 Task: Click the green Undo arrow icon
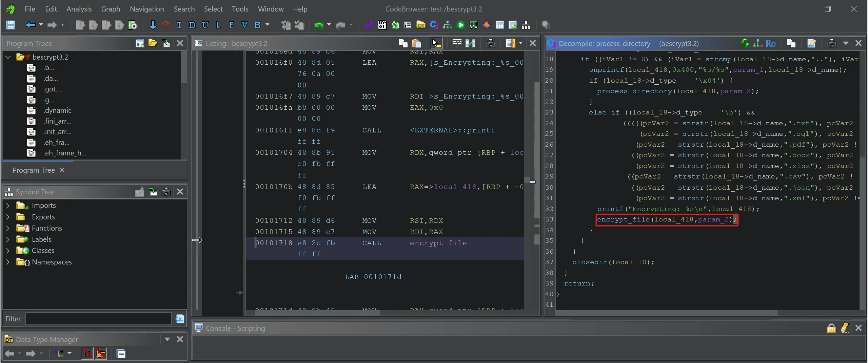coord(319,25)
